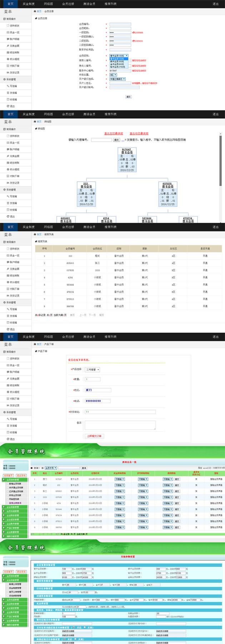Click 账户明细 icon in the 网络图 page sidebar
Viewport: 225px width, 644px height.
point(7,150)
